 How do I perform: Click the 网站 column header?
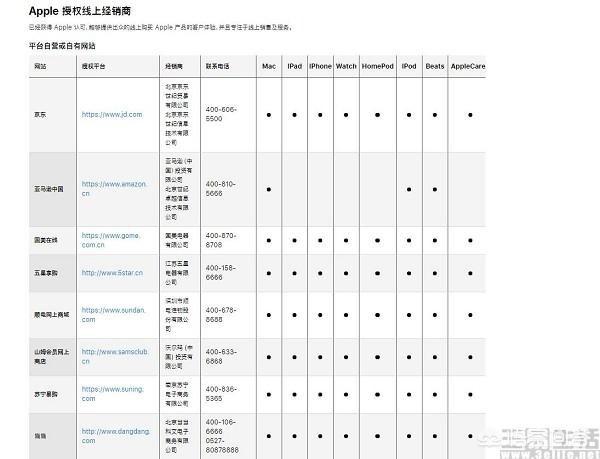click(40, 66)
